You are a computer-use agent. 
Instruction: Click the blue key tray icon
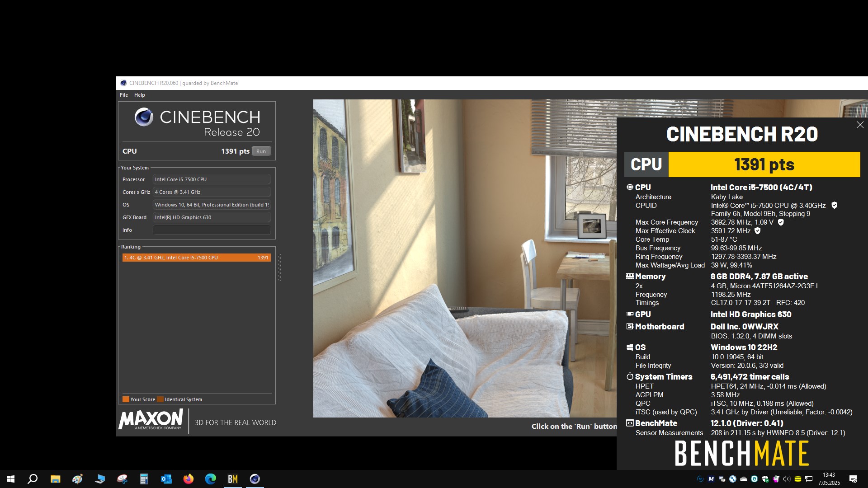click(733, 479)
